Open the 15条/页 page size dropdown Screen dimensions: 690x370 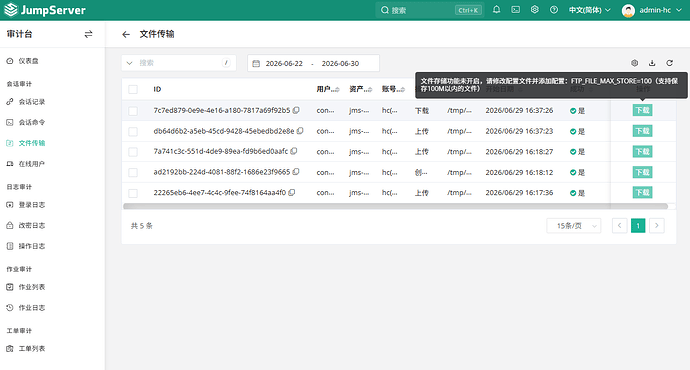pyautogui.click(x=573, y=226)
